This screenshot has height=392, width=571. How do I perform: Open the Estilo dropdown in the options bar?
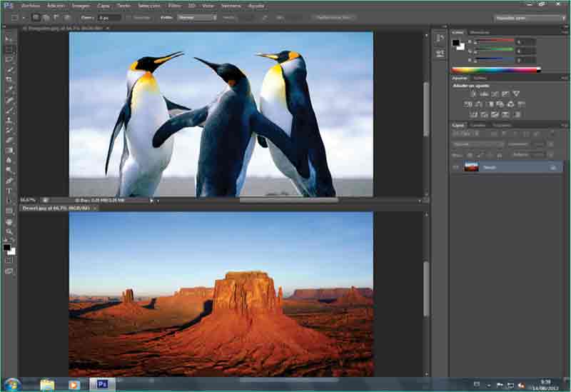click(x=197, y=16)
